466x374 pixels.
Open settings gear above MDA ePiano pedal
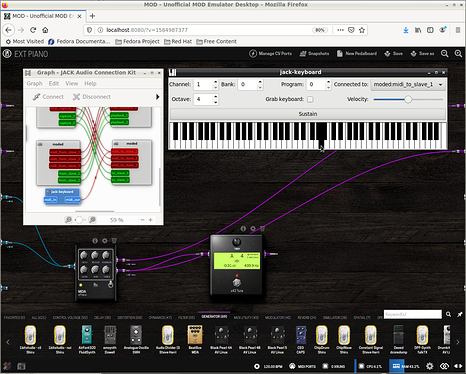coord(105,241)
